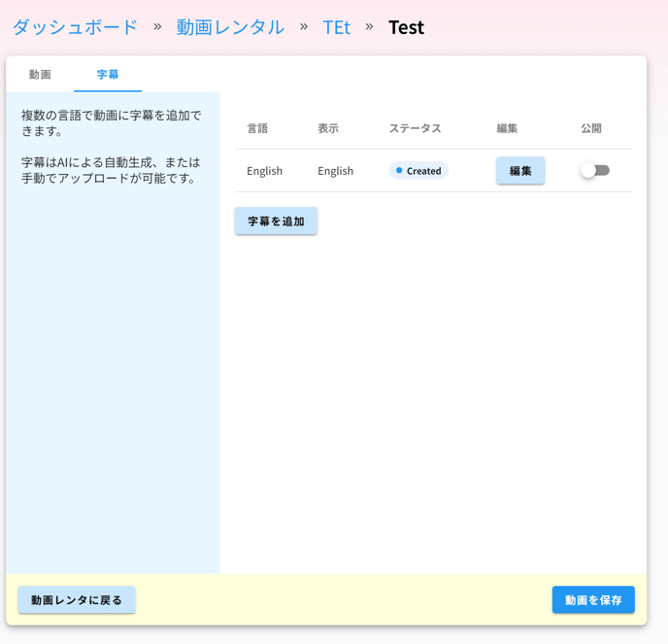Click the 字幕を追加 button
668x644 pixels.
click(x=276, y=220)
